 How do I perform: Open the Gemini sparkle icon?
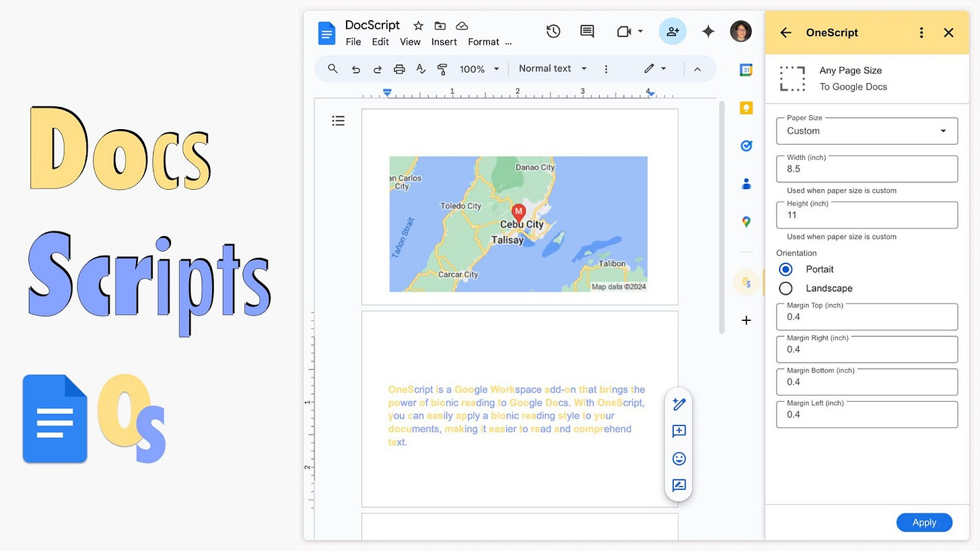tap(708, 31)
